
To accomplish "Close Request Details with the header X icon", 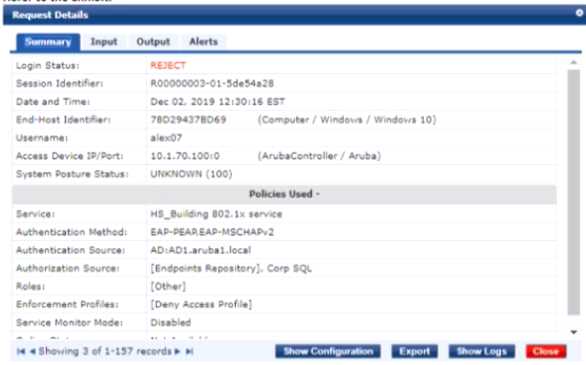I will [x=579, y=13].
